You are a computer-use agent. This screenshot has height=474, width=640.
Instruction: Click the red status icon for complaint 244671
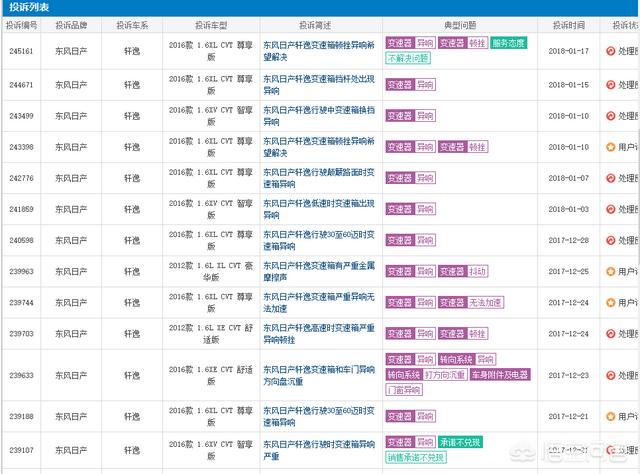click(610, 85)
